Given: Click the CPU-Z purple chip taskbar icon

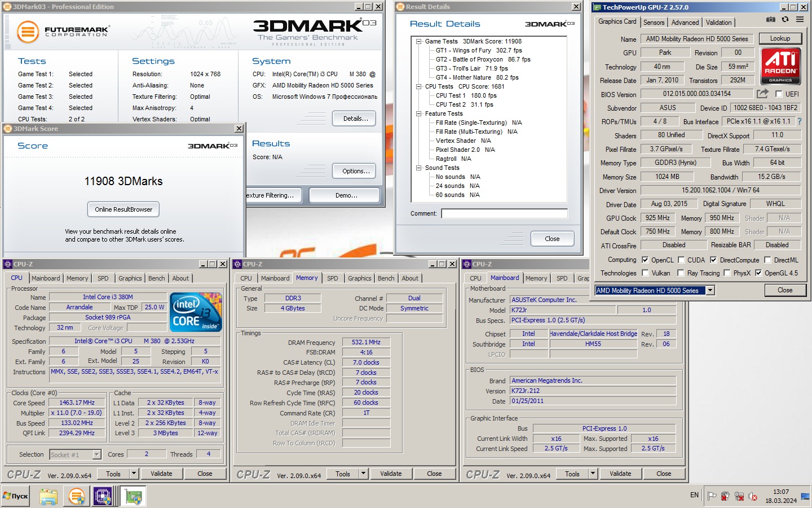Looking at the screenshot, I should pos(103,497).
